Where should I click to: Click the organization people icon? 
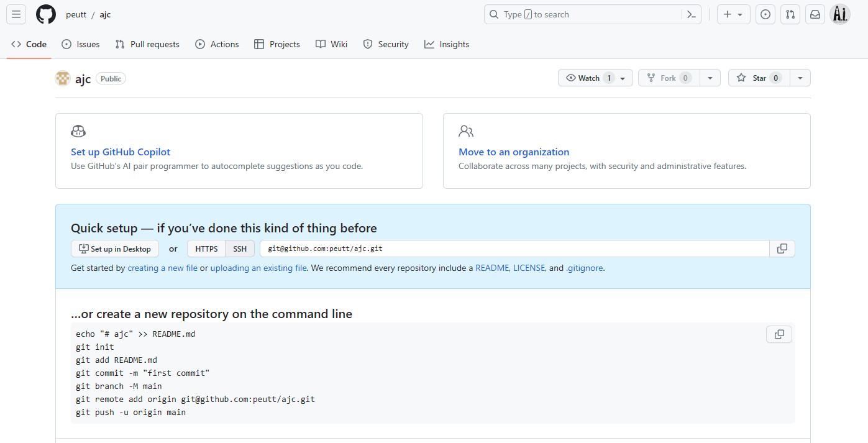tap(466, 131)
